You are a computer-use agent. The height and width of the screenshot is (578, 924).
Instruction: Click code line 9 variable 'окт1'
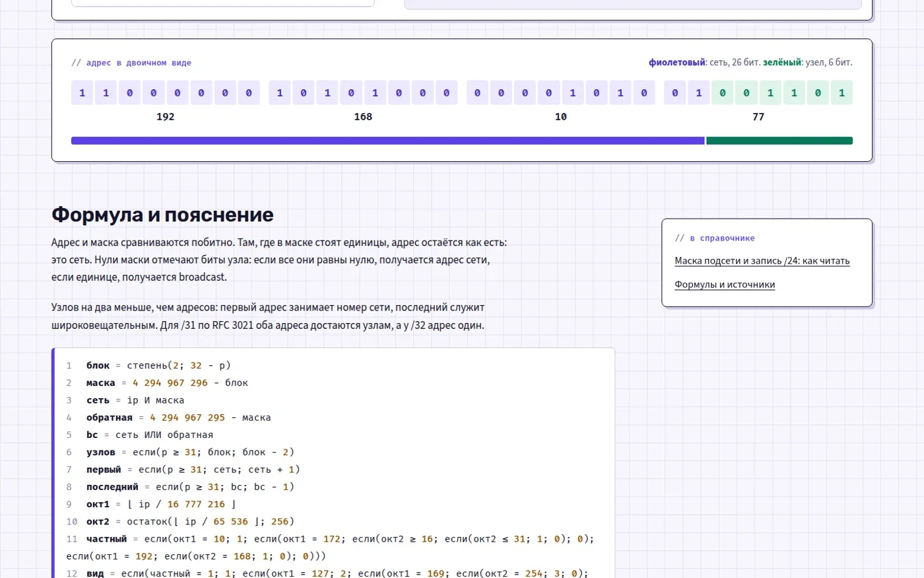pos(98,504)
